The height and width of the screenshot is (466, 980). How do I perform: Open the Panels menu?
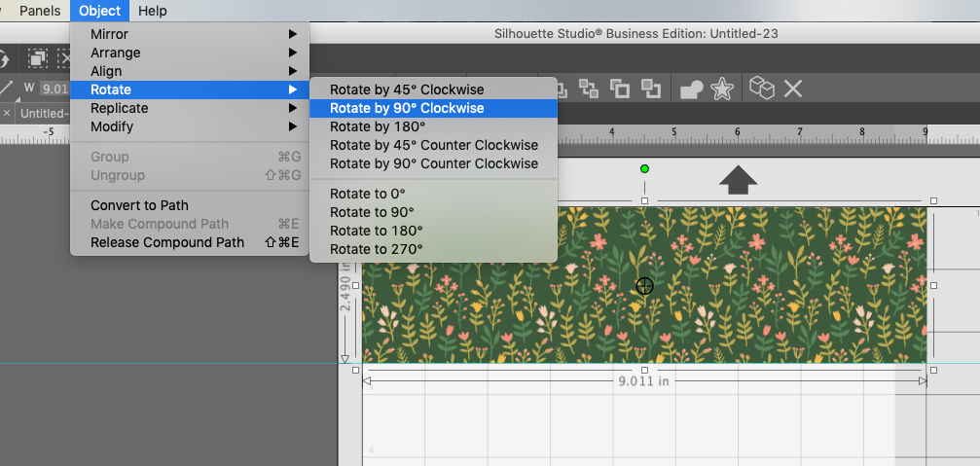pyautogui.click(x=40, y=11)
